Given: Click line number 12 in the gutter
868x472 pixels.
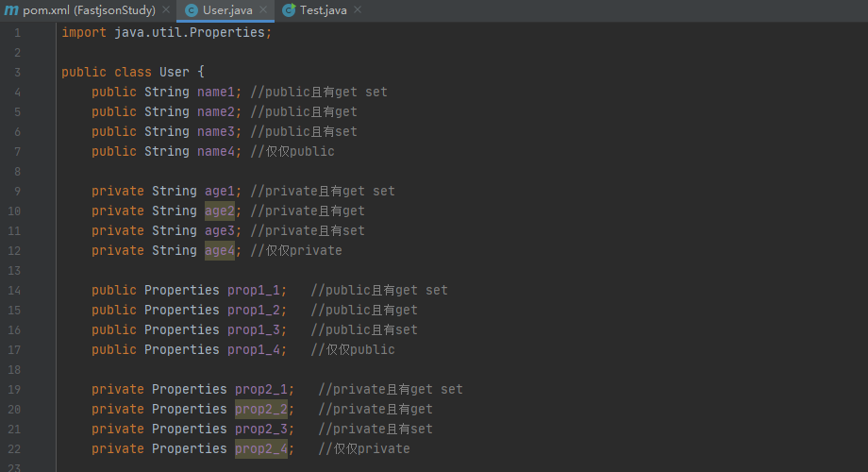Looking at the screenshot, I should [x=14, y=251].
